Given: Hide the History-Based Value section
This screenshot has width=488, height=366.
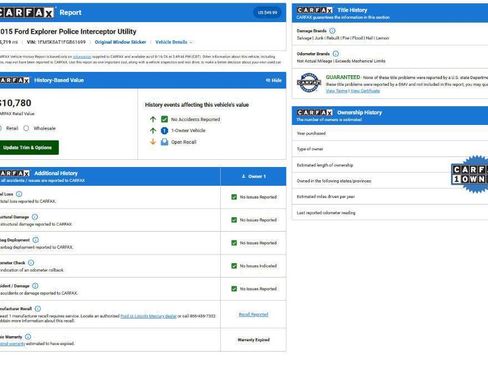Looking at the screenshot, I should [274, 80].
